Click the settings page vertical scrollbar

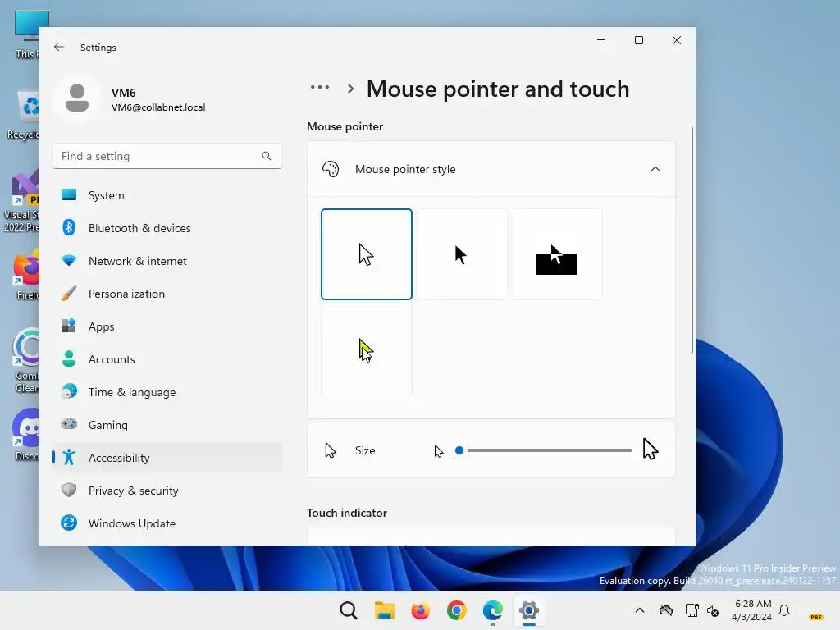click(692, 240)
